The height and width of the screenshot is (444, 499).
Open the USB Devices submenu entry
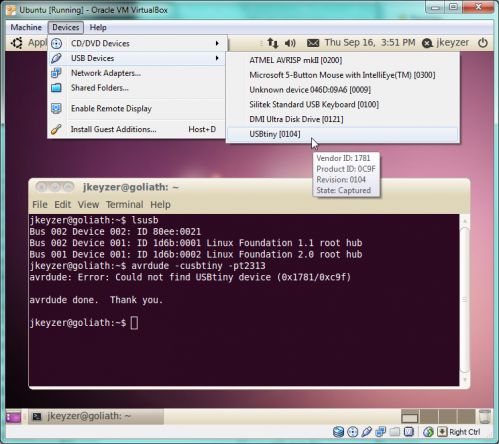137,58
